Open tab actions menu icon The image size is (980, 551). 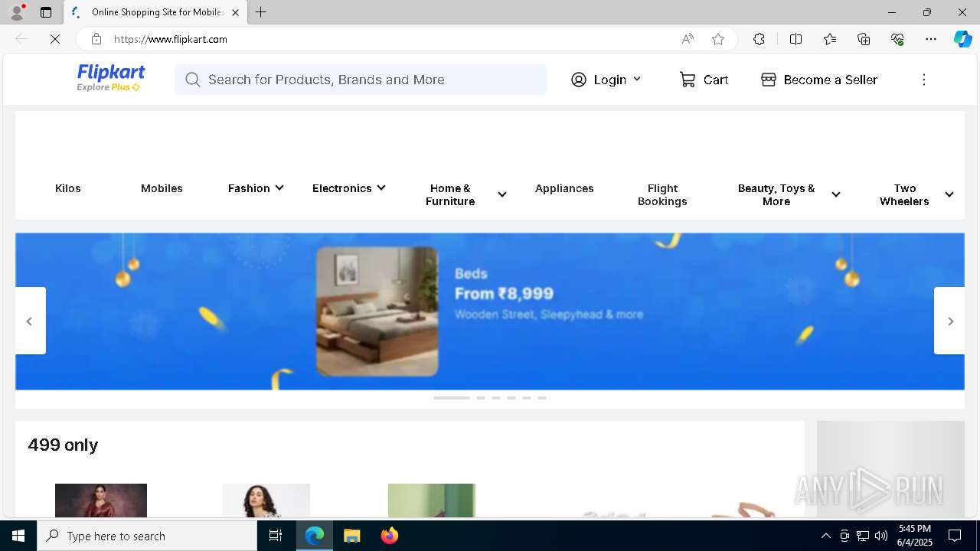(x=46, y=12)
